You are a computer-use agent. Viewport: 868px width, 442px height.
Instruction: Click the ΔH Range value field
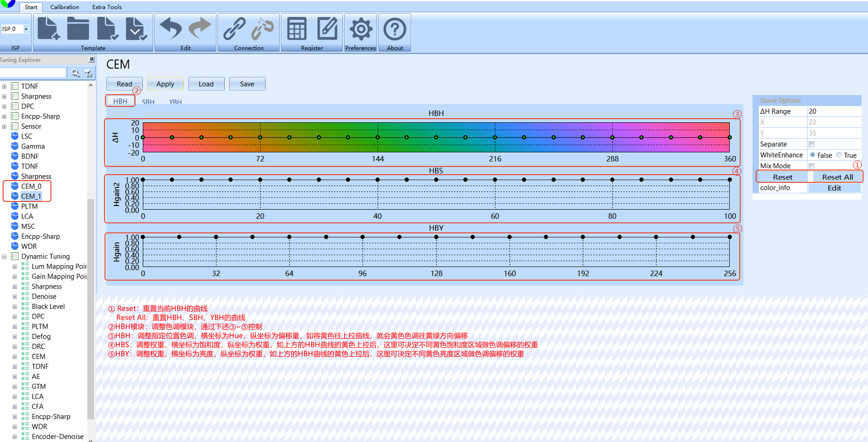point(833,111)
